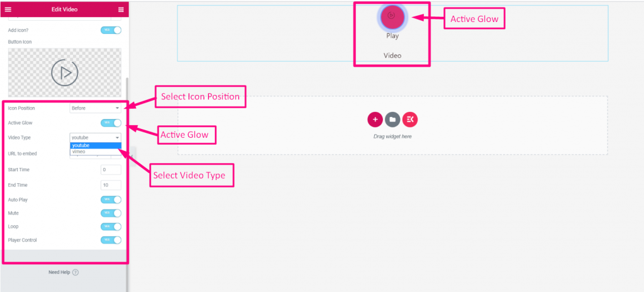The width and height of the screenshot is (644, 292).
Task: Turn off the Auto Play toggle
Action: click(x=111, y=199)
